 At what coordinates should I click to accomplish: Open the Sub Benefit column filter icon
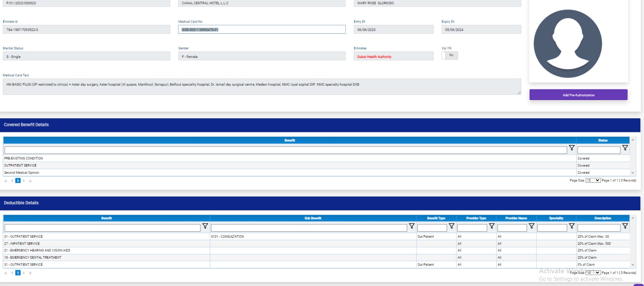pyautogui.click(x=411, y=226)
